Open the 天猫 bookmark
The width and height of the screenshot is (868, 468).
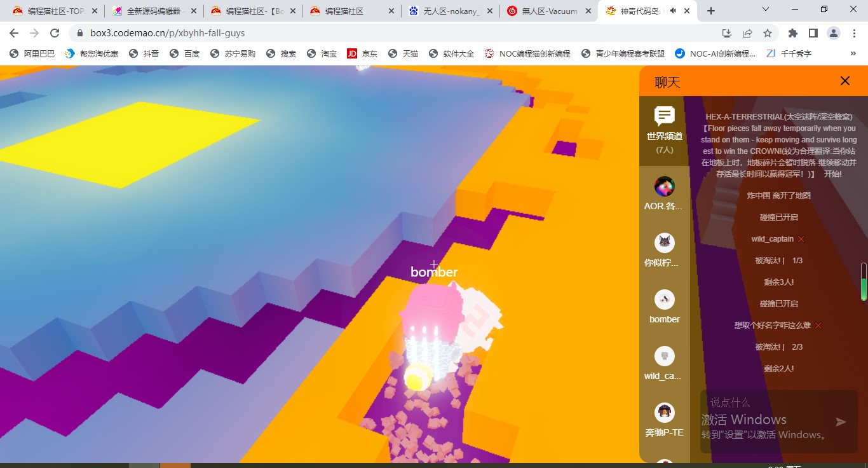pos(403,53)
